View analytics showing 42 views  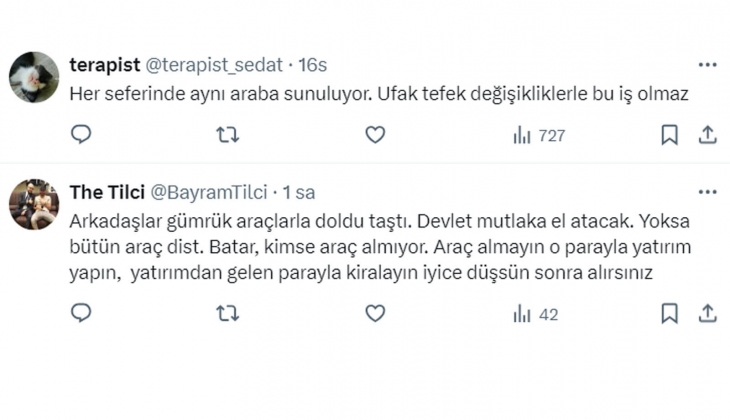[x=535, y=314]
